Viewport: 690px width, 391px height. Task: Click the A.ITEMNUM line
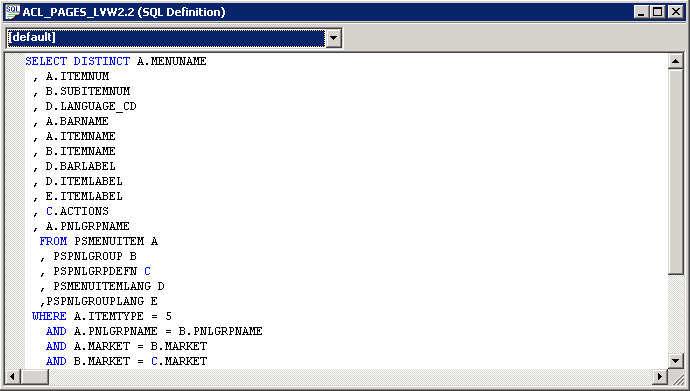[x=71, y=76]
